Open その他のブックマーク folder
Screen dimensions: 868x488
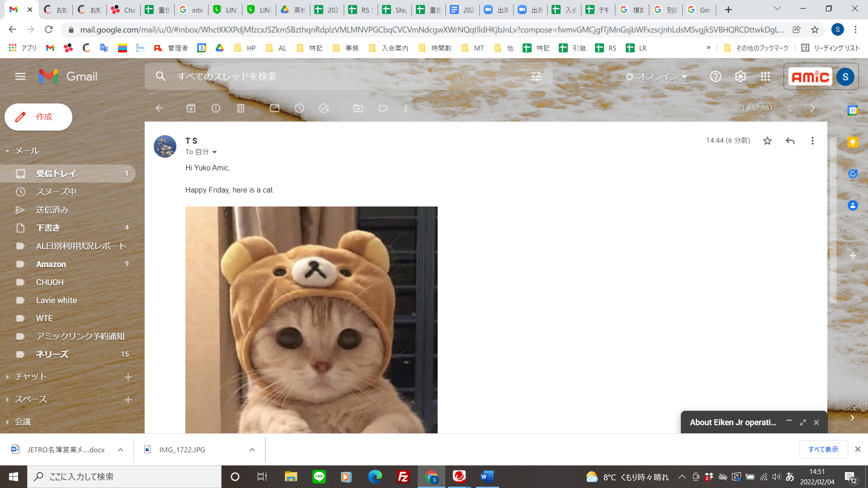[756, 48]
